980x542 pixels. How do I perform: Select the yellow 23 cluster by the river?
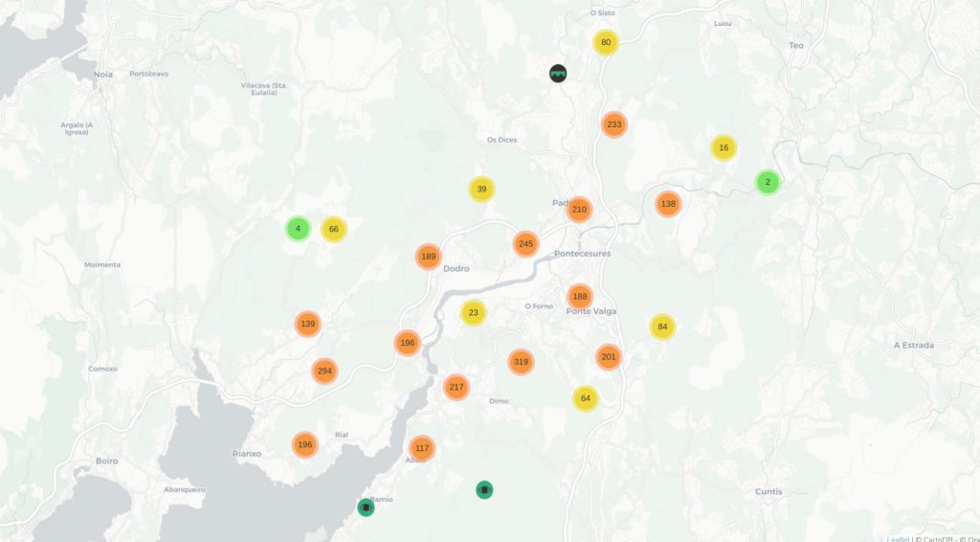tap(473, 312)
